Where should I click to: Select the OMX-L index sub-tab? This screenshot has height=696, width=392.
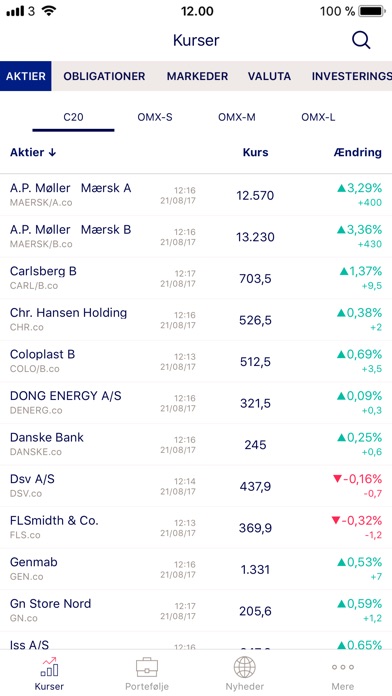(x=318, y=118)
